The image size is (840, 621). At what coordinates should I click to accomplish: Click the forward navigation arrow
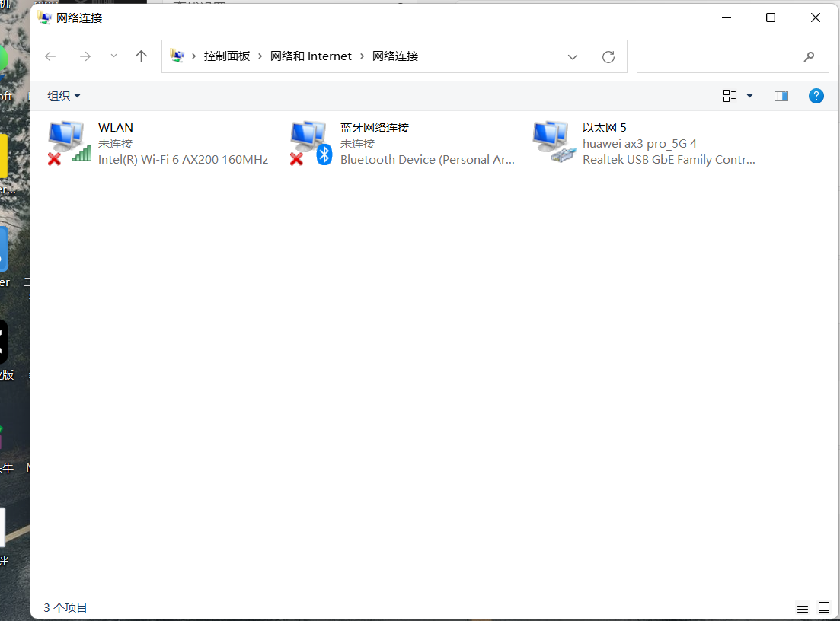85,56
